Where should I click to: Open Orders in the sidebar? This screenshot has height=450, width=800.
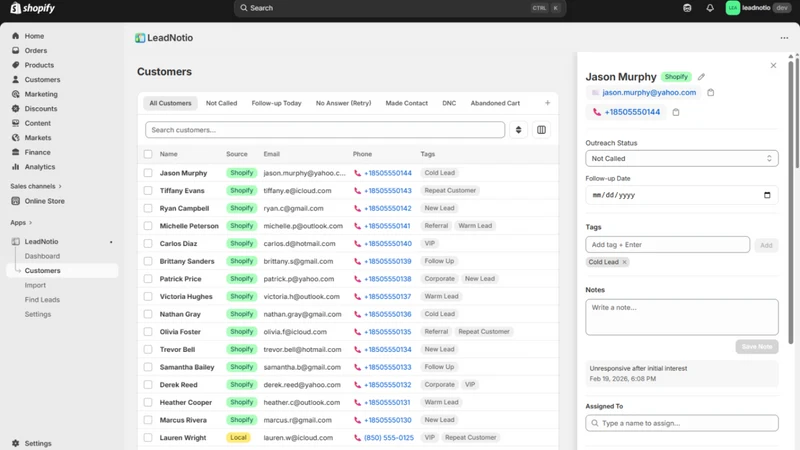[x=36, y=51]
